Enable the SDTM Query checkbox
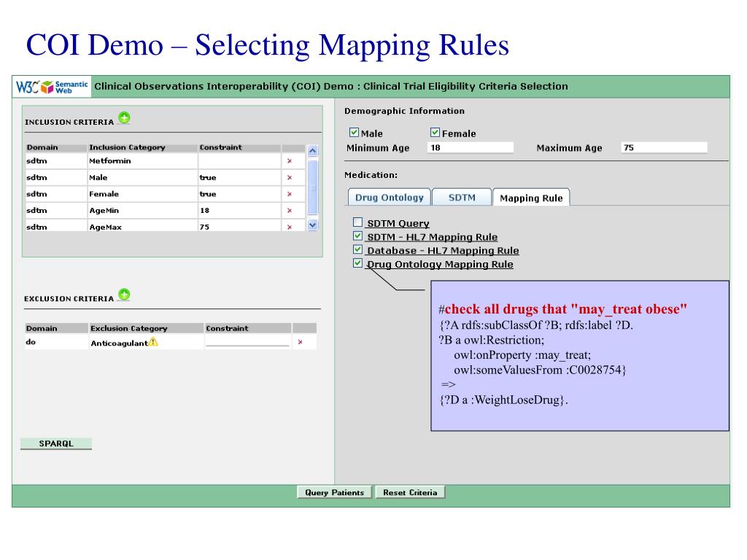The image size is (747, 560). click(x=357, y=222)
